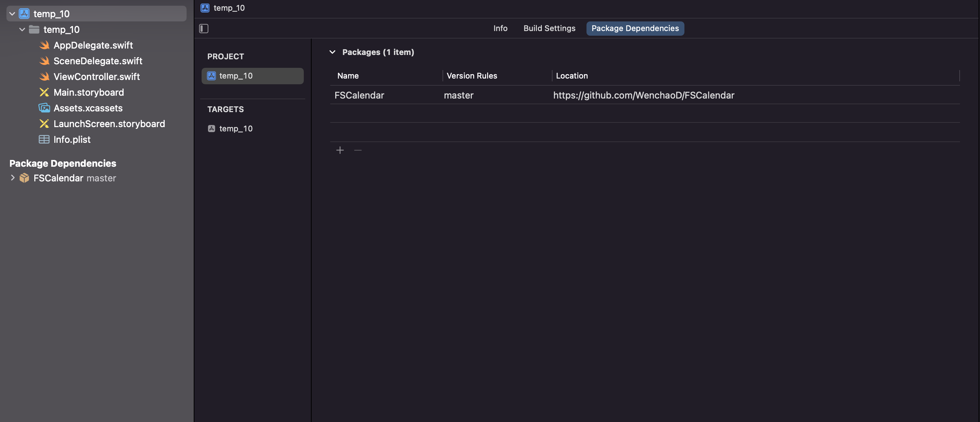Click the master version rule cell
The image size is (980, 422).
pos(459,95)
